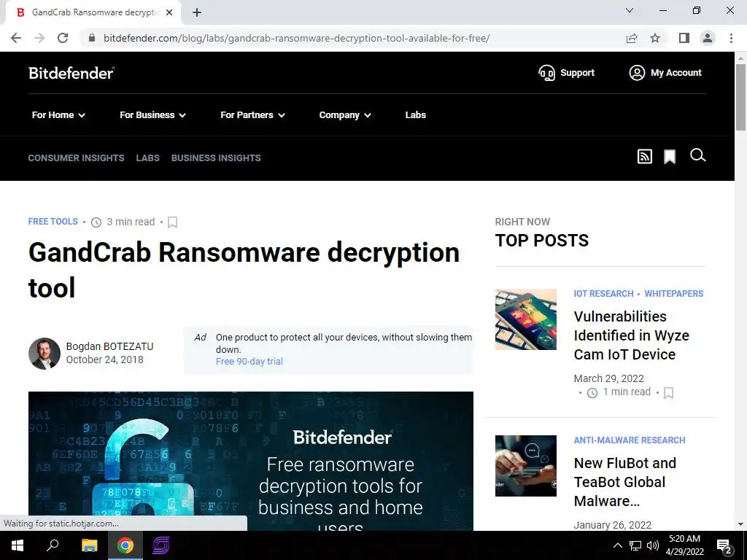Click the ANTI-MALWARE RESEARCH category link
Viewport: 747px width, 560px height.
pos(630,440)
